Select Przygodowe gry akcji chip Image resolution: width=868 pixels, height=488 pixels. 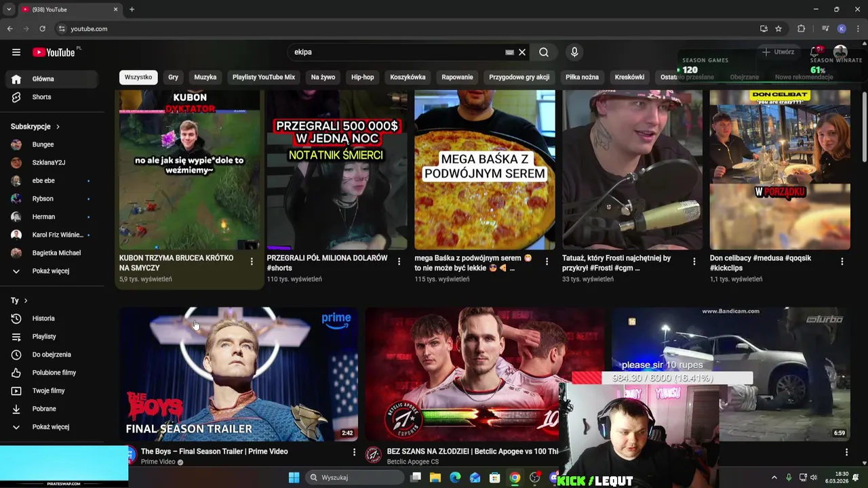coord(519,77)
